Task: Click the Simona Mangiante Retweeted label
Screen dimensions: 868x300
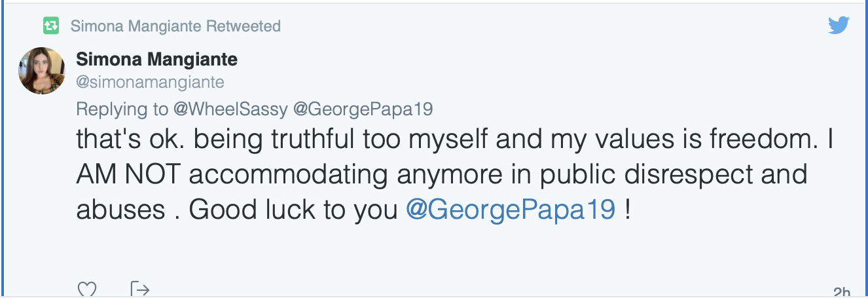Action: click(175, 26)
